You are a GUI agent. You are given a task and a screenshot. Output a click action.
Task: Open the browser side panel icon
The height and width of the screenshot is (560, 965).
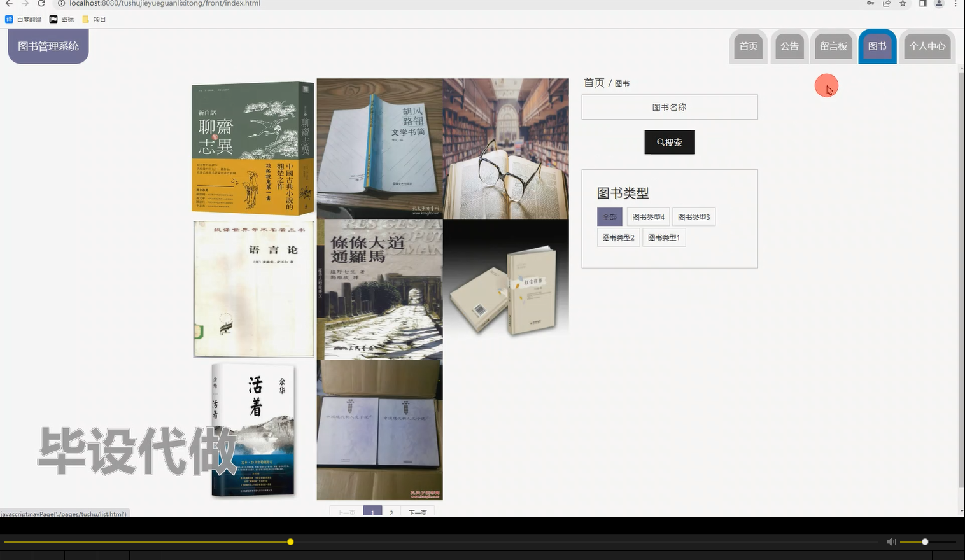tap(922, 3)
